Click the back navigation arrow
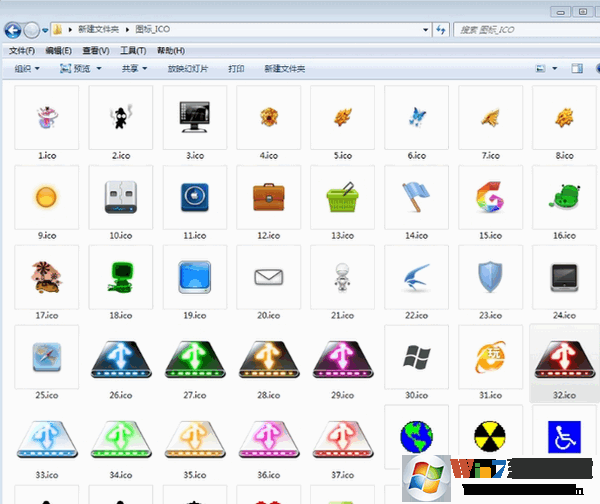This screenshot has height=504, width=600. 14,30
